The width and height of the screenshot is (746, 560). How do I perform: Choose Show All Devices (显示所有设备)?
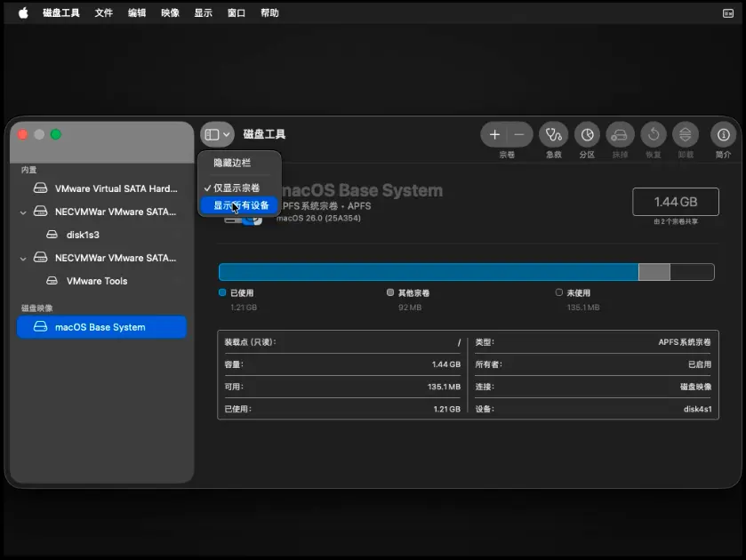[240, 205]
